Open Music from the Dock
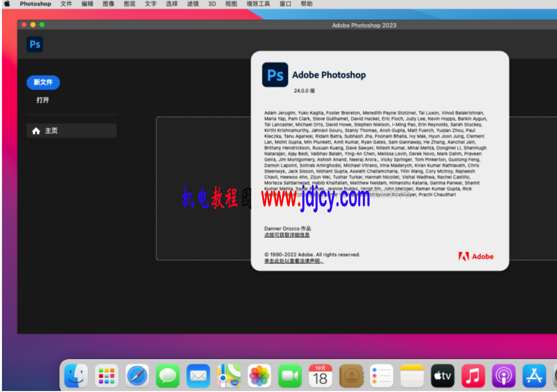Image resolution: width=557 pixels, height=392 pixels. click(473, 376)
